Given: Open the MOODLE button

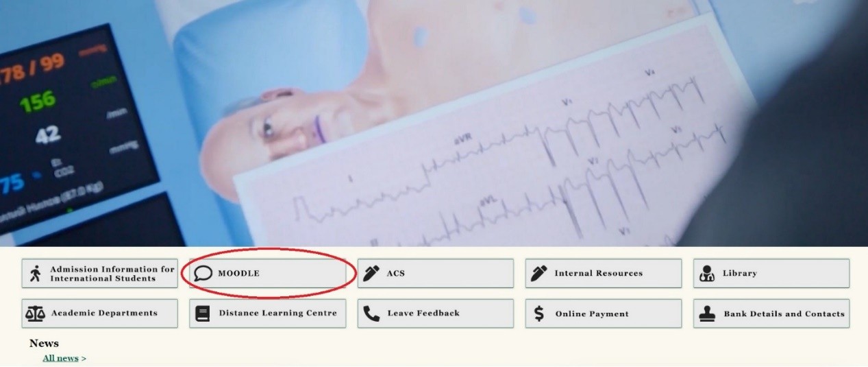Looking at the screenshot, I should tap(267, 274).
